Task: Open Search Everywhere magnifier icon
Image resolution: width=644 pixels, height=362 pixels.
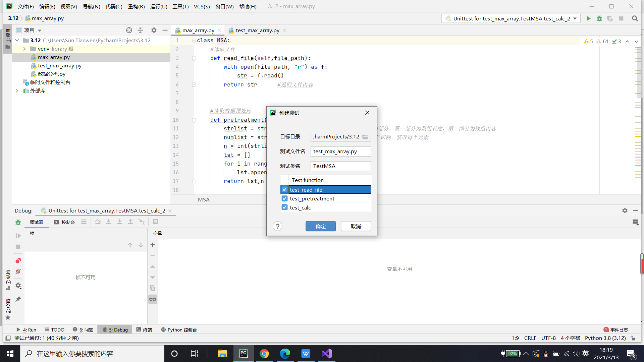Action: coord(635,18)
